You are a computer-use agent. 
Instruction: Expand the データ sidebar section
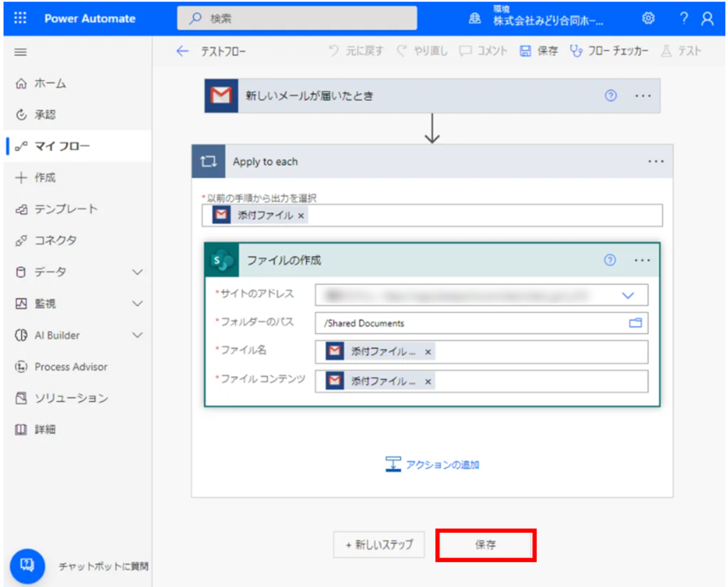click(x=138, y=271)
